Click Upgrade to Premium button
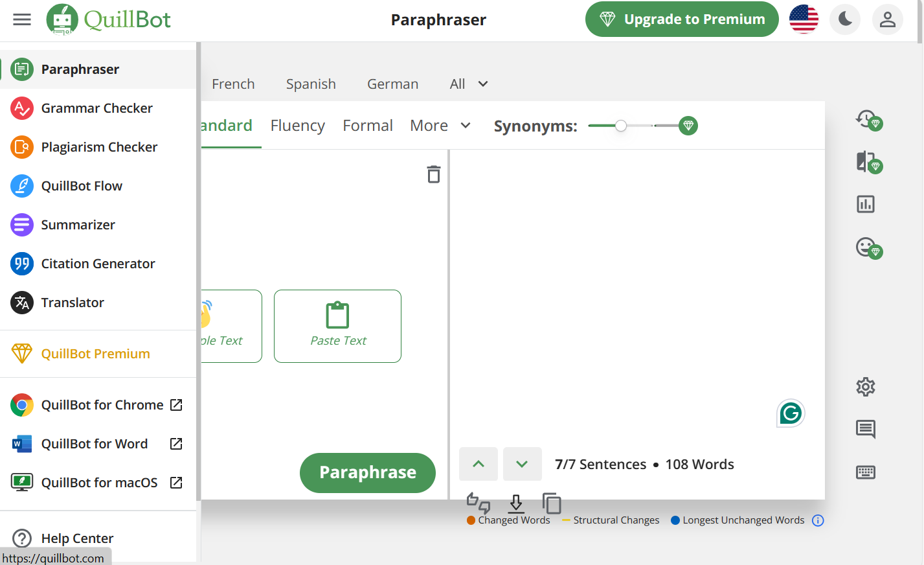Image resolution: width=924 pixels, height=565 pixels. [x=682, y=19]
